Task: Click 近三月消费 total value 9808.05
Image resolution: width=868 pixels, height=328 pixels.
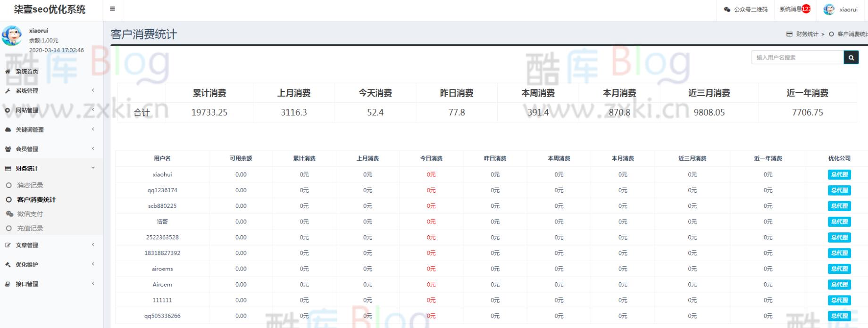Action: (709, 113)
